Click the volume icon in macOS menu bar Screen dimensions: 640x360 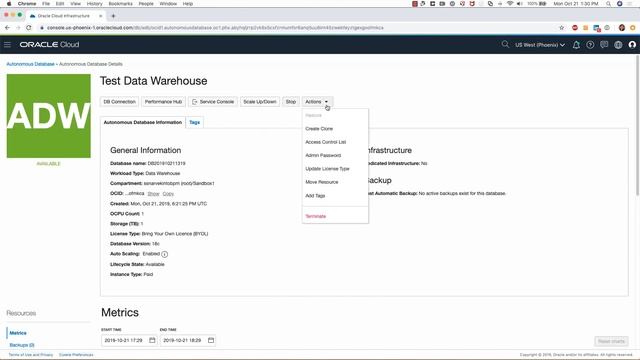click(x=520, y=4)
